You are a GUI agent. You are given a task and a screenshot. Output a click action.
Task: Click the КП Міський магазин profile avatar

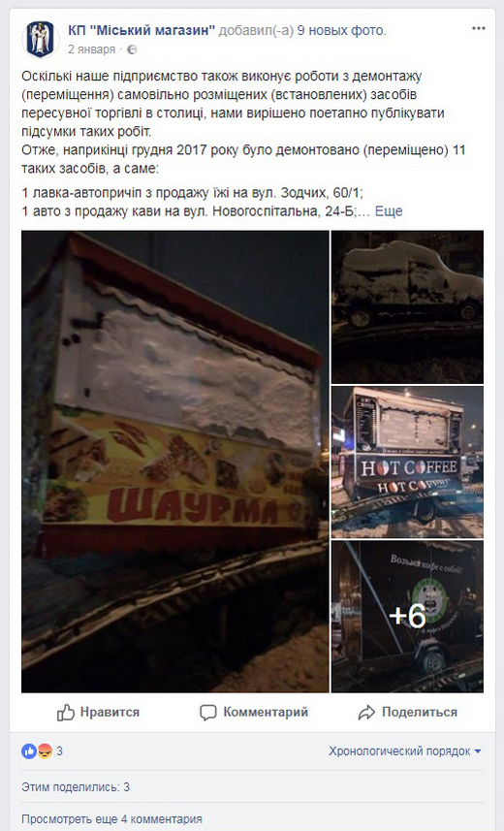tap(41, 39)
